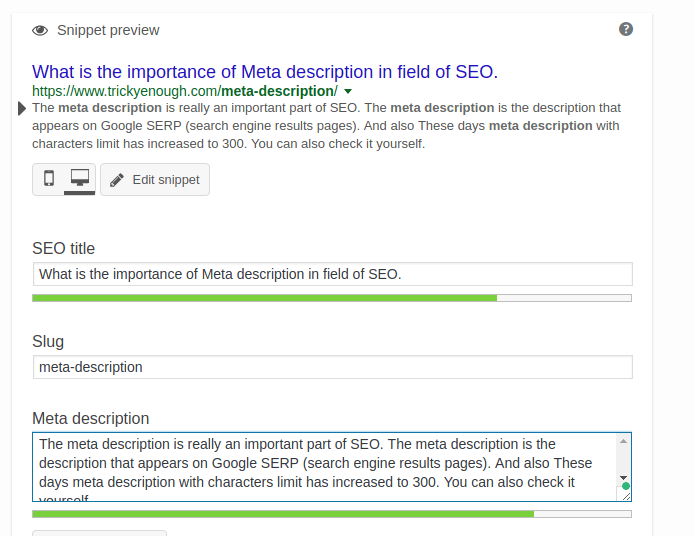Click the green trickyenough.com snippet URL
The width and height of the screenshot is (694, 536).
tap(184, 91)
